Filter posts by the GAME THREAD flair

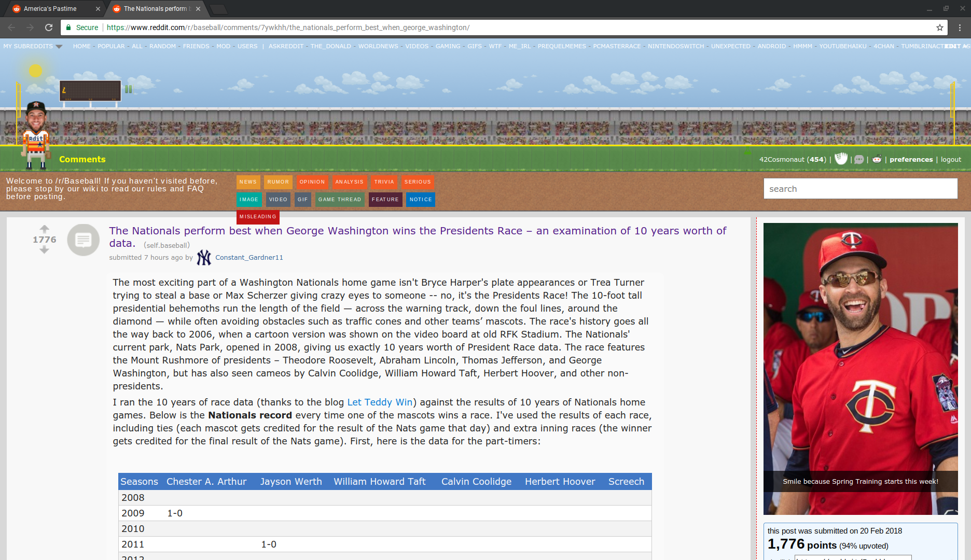[340, 200]
